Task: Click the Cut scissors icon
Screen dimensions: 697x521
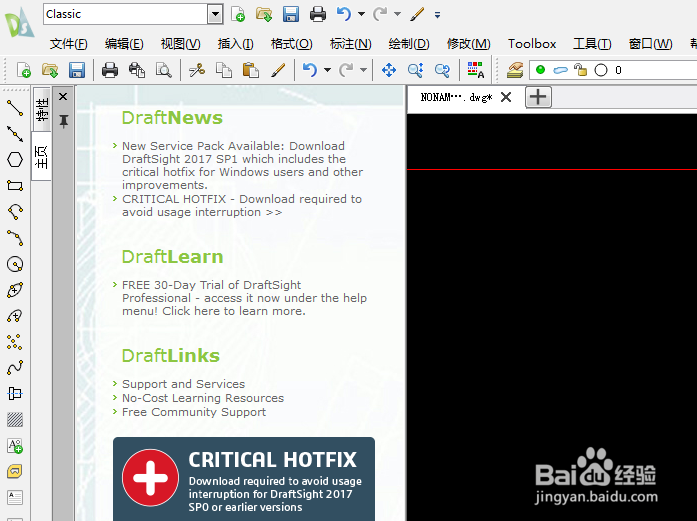Action: (x=196, y=70)
